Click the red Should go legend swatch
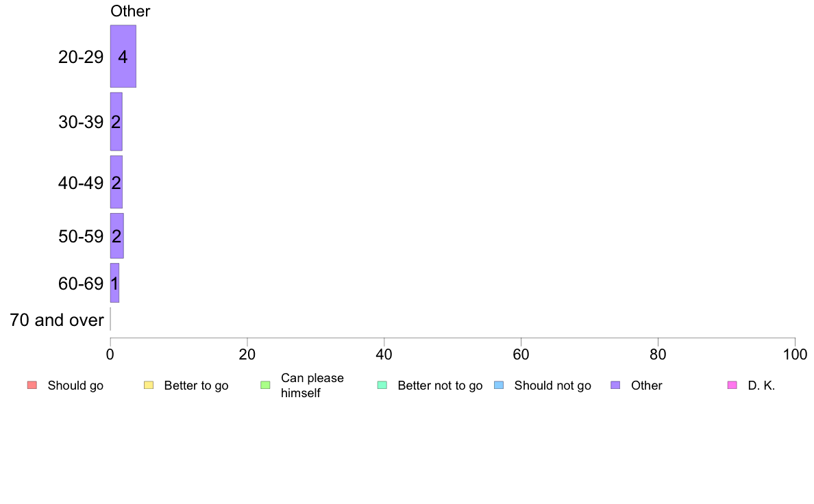This screenshot has height=504, width=814. point(32,385)
